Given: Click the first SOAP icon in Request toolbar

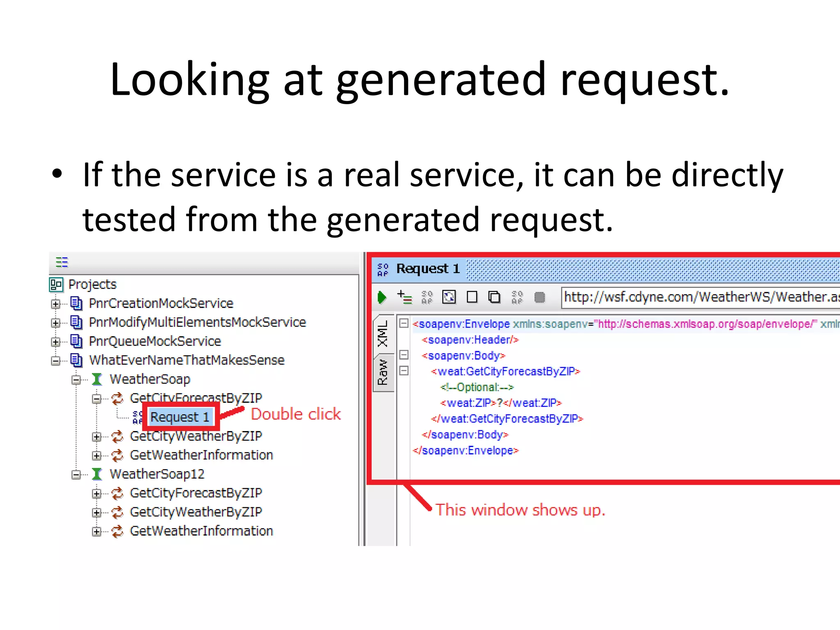Looking at the screenshot, I should pyautogui.click(x=427, y=297).
